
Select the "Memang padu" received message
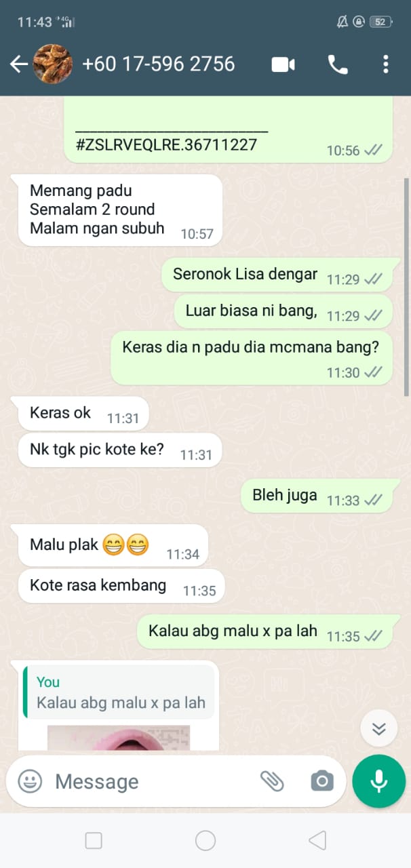click(121, 210)
